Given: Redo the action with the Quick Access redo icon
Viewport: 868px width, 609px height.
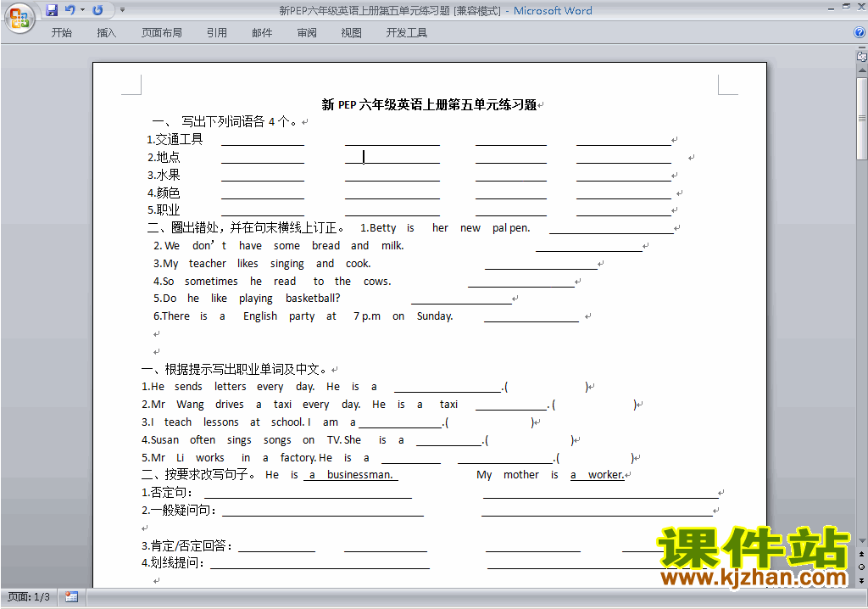Looking at the screenshot, I should click(x=98, y=10).
